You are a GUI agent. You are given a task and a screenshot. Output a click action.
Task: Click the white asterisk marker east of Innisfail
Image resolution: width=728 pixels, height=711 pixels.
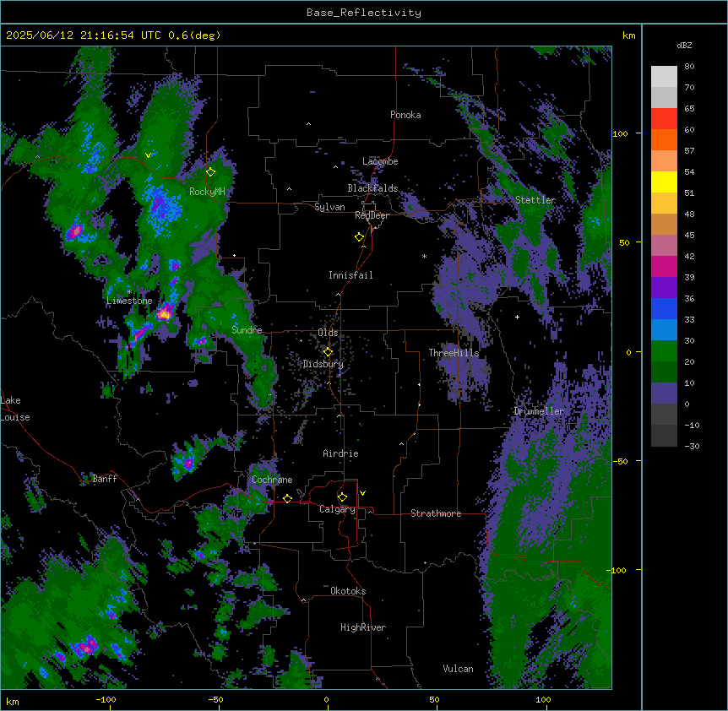point(424,257)
